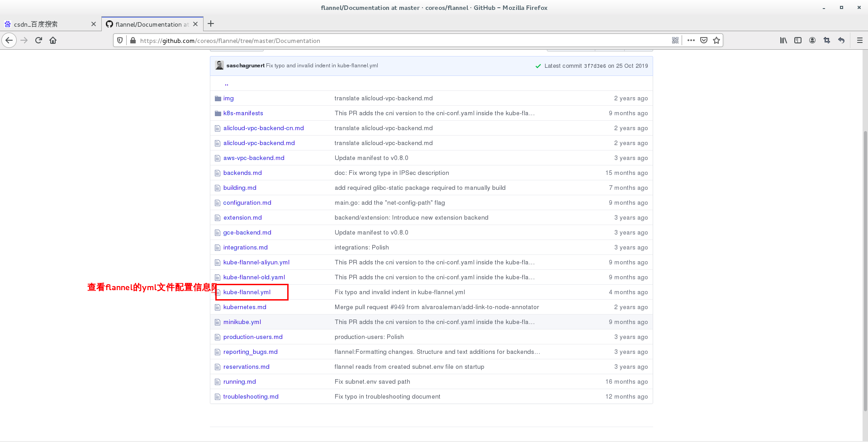
Task: Open configuration.md file
Action: click(x=247, y=202)
